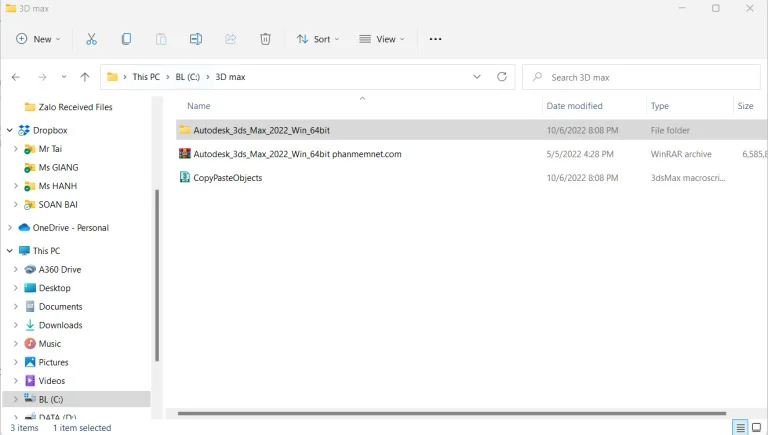Select This PC in the navigation pane
The image size is (768, 435).
(x=47, y=250)
